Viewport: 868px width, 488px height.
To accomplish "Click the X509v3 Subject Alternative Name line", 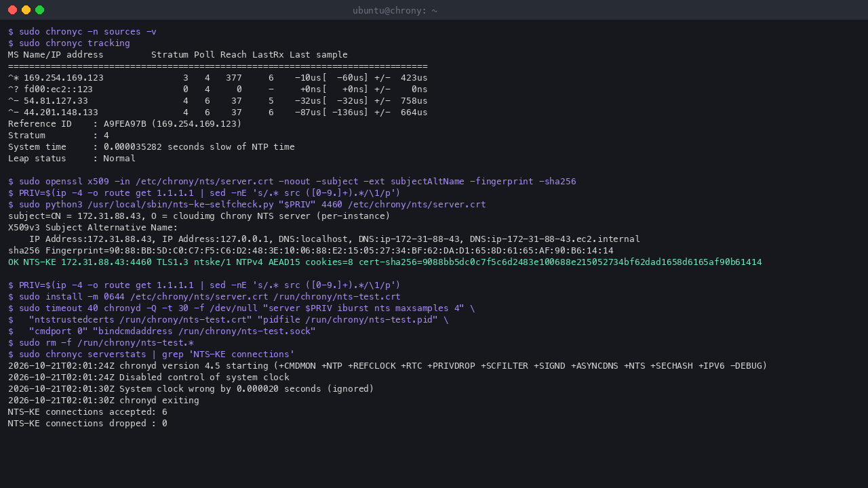I will pyautogui.click(x=93, y=228).
